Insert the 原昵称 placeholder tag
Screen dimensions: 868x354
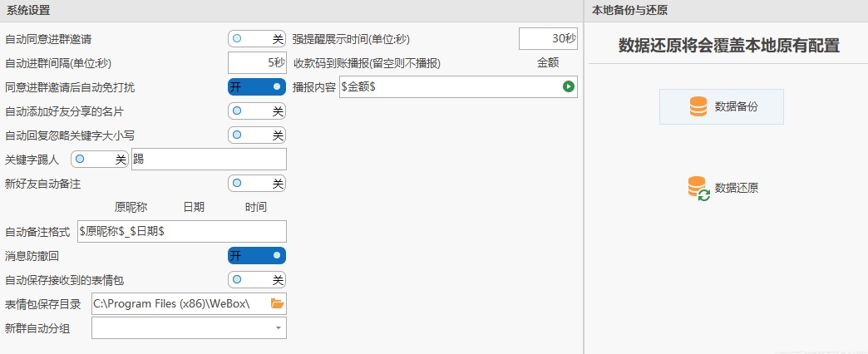click(x=131, y=208)
